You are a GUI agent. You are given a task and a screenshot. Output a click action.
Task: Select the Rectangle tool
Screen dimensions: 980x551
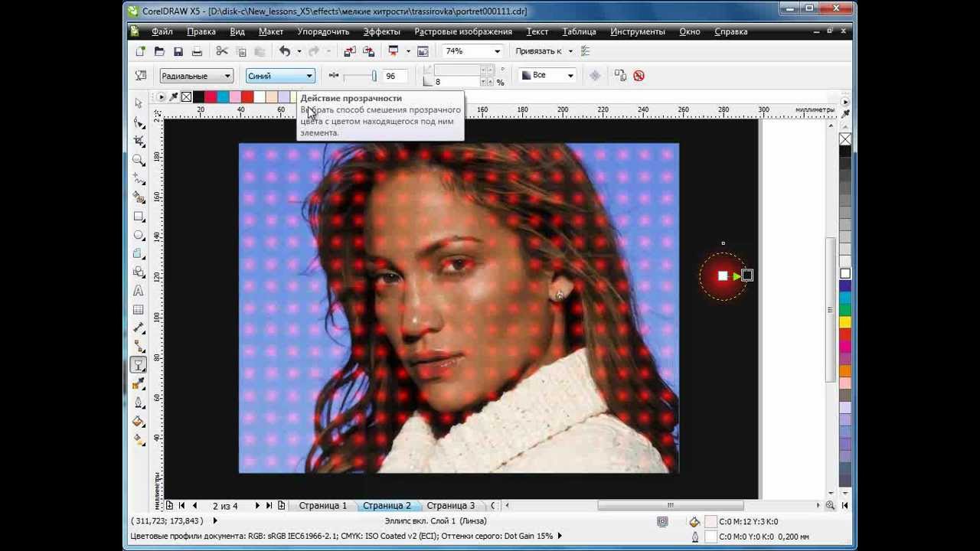pos(139,217)
